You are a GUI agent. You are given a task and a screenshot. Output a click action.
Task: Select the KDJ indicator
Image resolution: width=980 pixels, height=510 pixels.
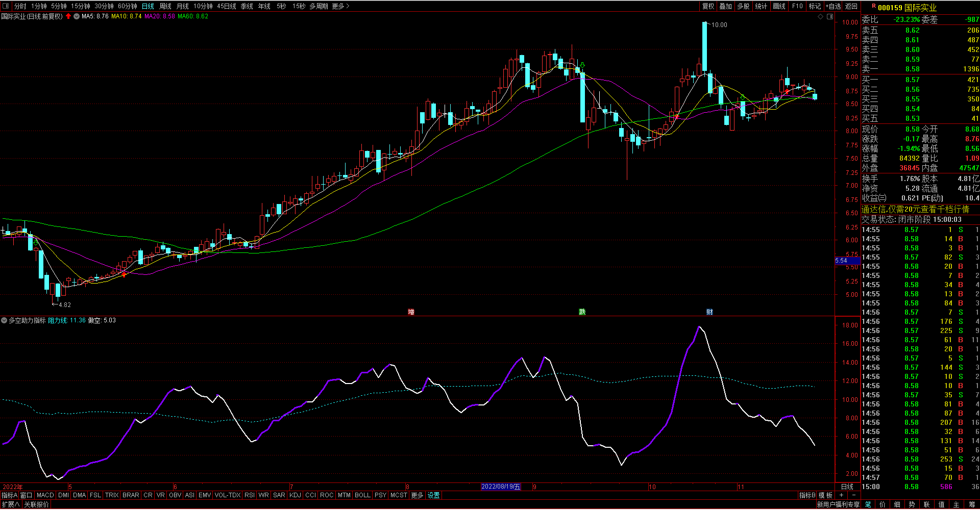295,495
